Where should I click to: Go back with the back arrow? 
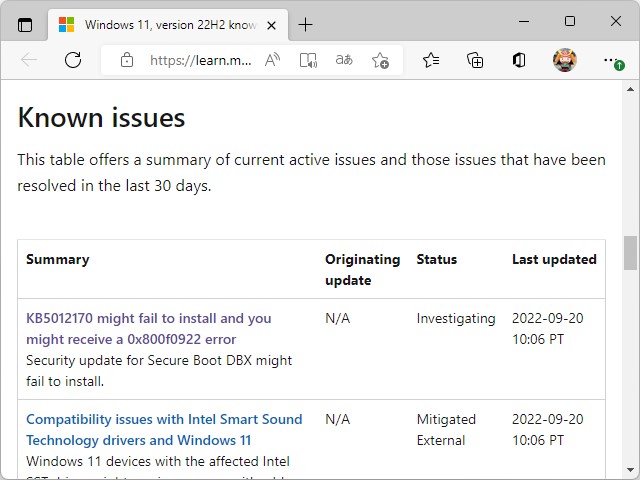pyautogui.click(x=29, y=60)
